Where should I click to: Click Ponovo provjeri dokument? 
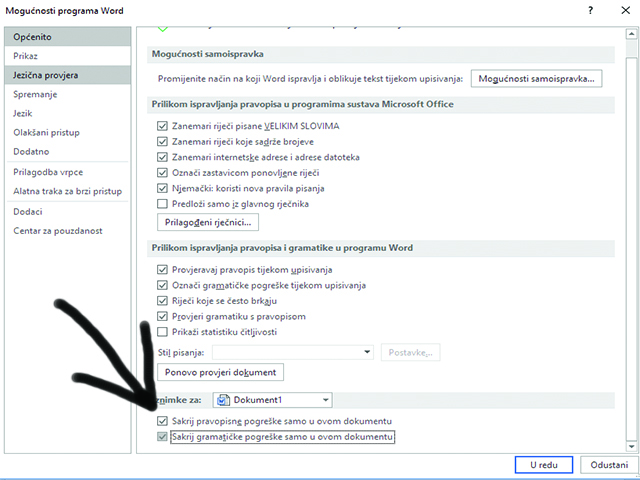pos(220,372)
